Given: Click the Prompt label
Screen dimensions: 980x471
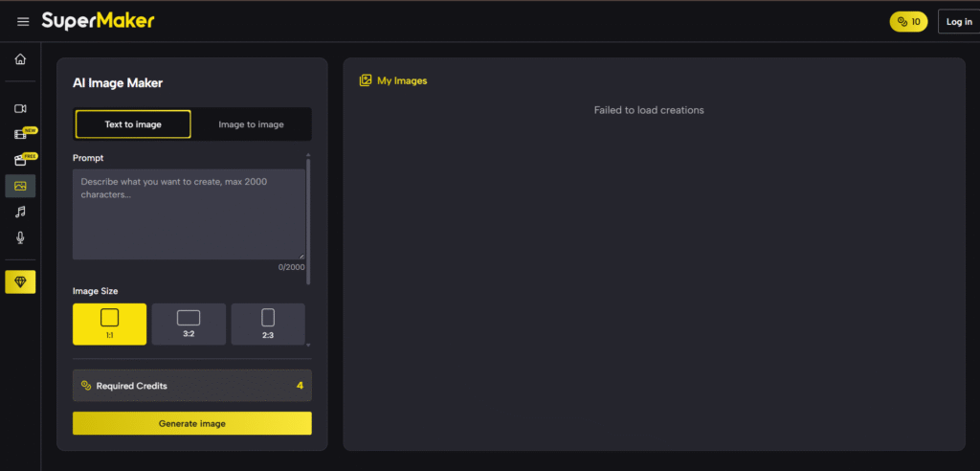Looking at the screenshot, I should (x=88, y=158).
